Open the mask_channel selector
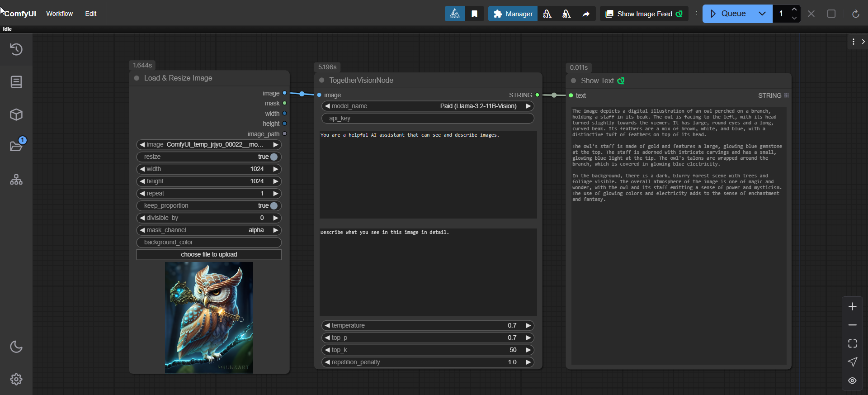Viewport: 868px width, 395px height. pos(209,230)
